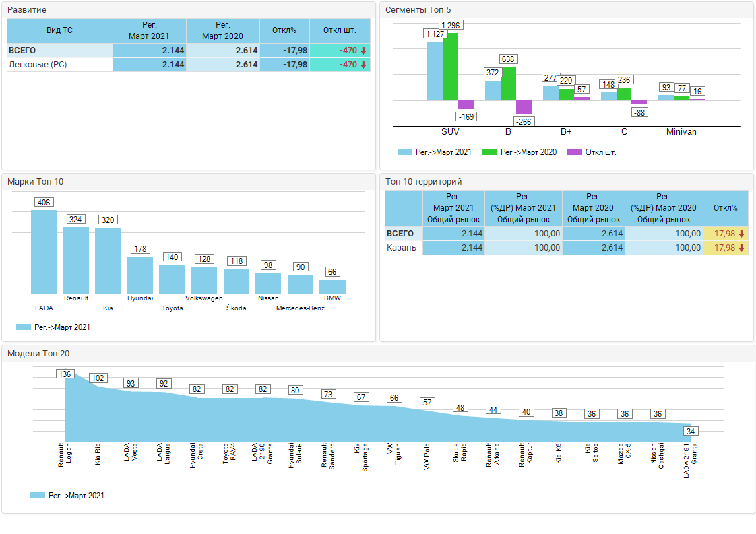Image resolution: width=756 pixels, height=534 pixels.
Task: Click the green SUV bar labeled 1.296
Action: [450, 67]
